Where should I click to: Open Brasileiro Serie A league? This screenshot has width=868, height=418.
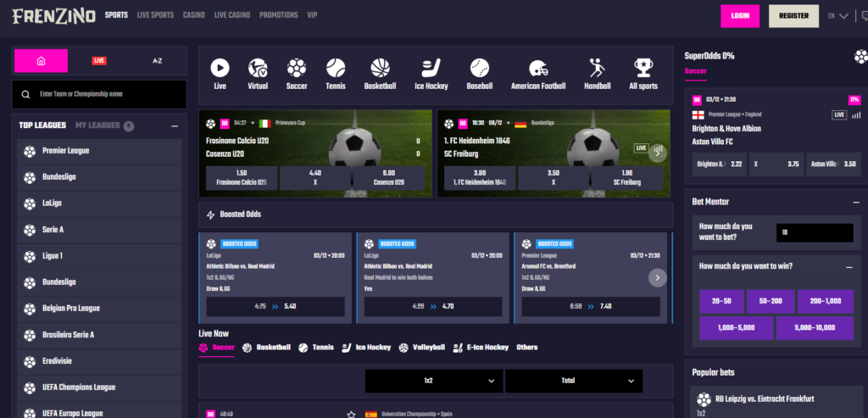99,336
